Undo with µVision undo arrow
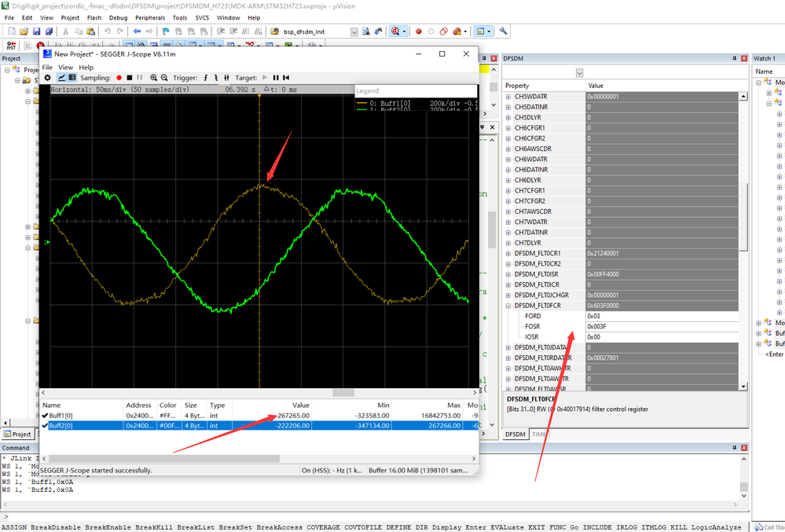785x532 pixels. pos(107,31)
